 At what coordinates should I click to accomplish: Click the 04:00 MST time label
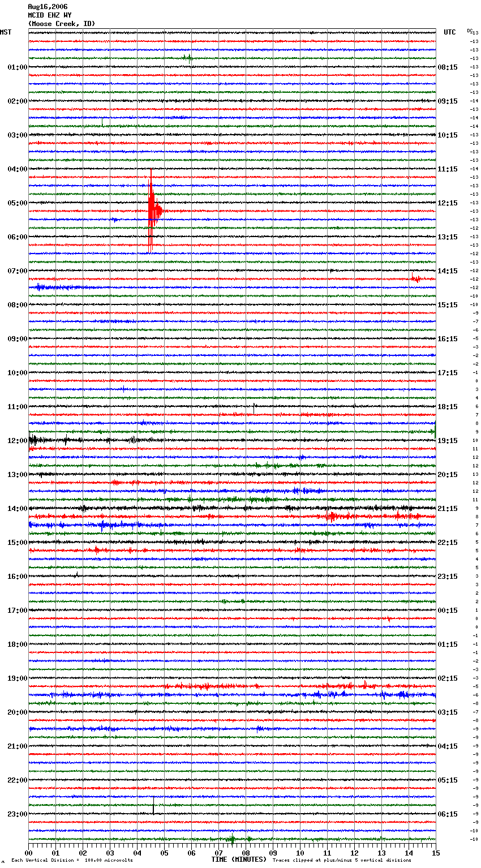point(18,169)
